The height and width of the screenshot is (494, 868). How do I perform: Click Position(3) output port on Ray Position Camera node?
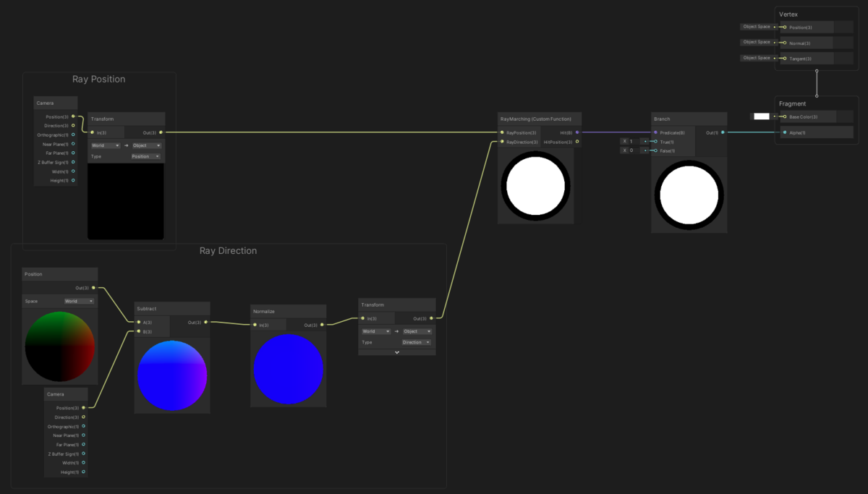click(73, 116)
